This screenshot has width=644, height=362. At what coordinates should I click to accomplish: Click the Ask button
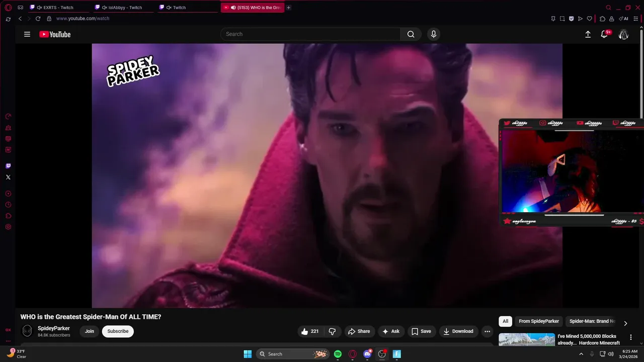391,331
